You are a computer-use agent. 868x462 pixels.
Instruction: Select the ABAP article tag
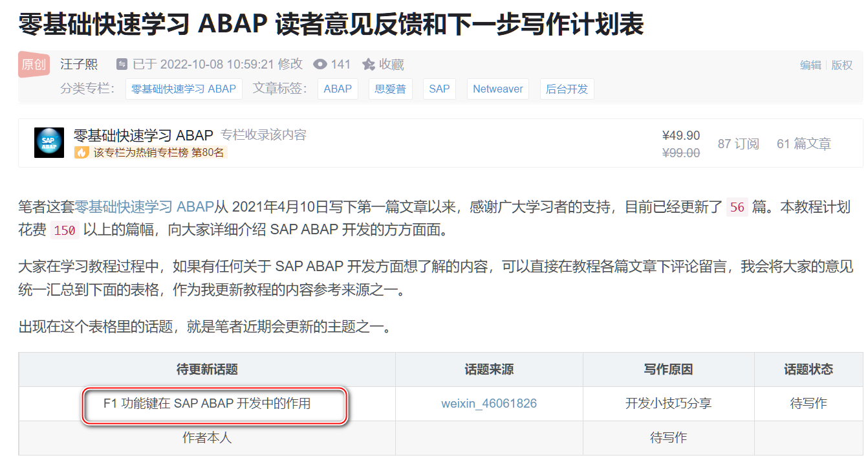(x=338, y=89)
